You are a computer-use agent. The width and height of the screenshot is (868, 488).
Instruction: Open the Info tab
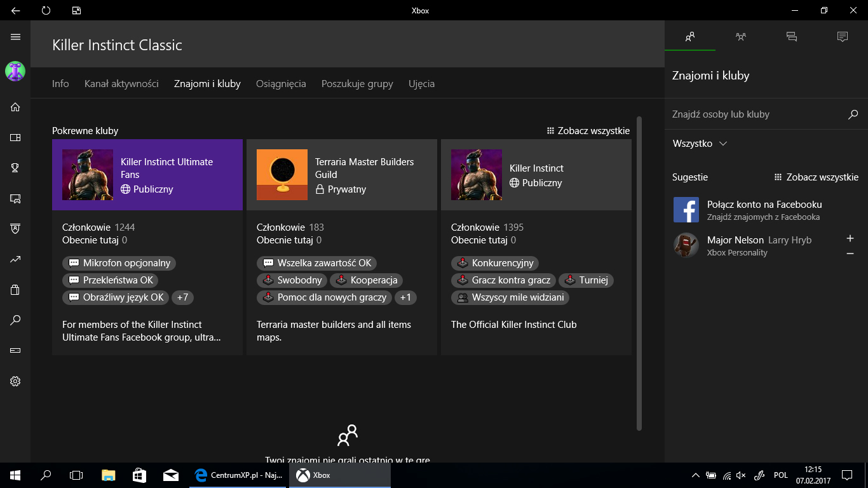(60, 83)
